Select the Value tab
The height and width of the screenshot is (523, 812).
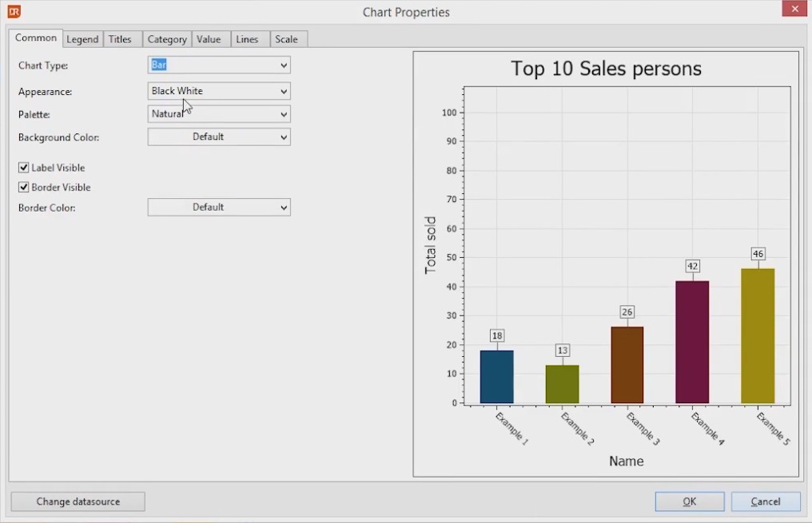(209, 39)
